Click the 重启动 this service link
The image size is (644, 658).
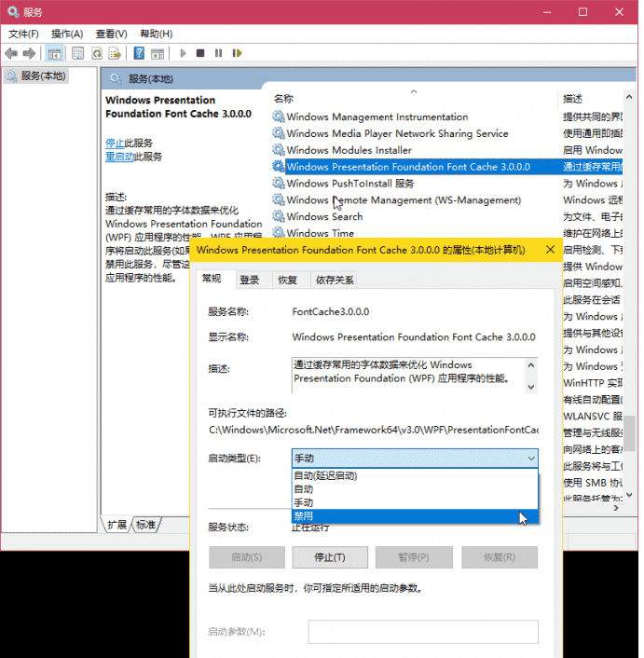coord(119,157)
